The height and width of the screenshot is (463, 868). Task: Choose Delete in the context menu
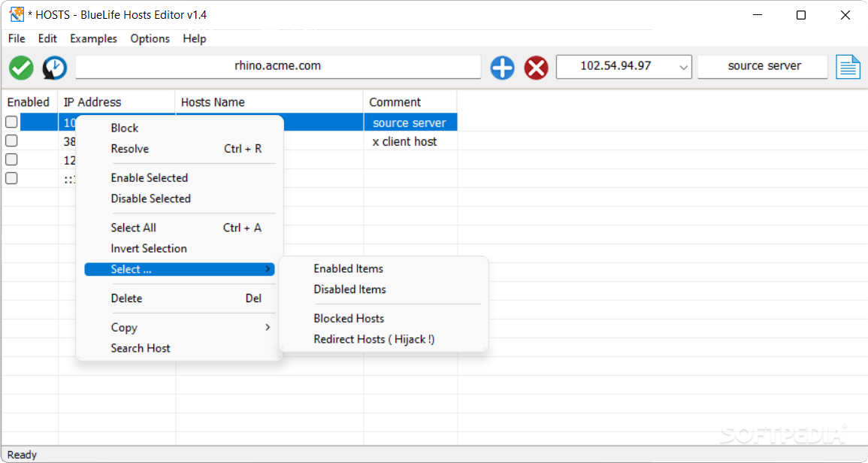(180, 298)
